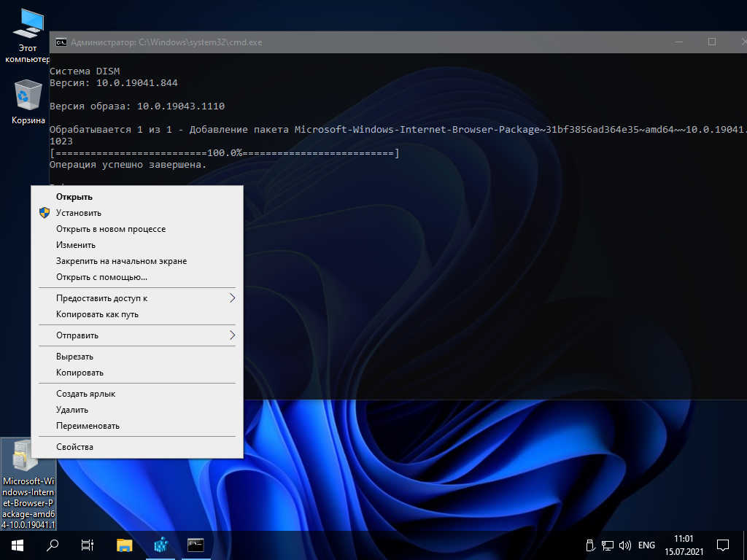Image resolution: width=747 pixels, height=560 pixels.
Task: Open the notification center icon
Action: click(x=723, y=545)
